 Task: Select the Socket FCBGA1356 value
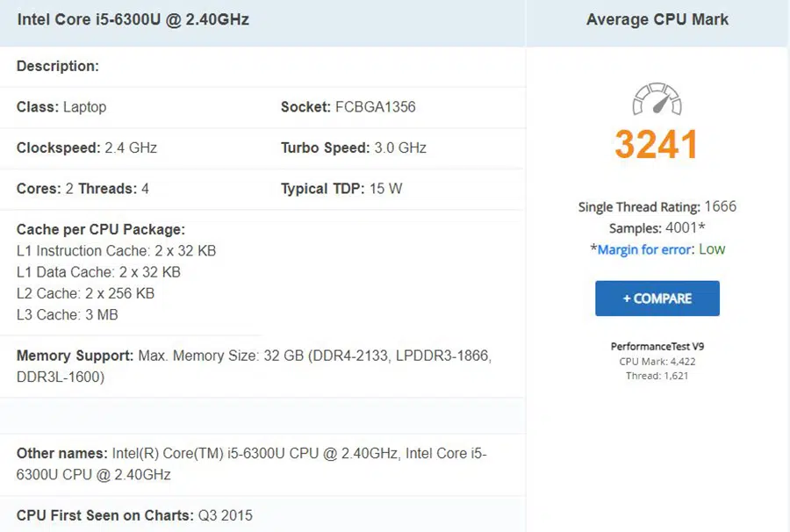click(375, 107)
